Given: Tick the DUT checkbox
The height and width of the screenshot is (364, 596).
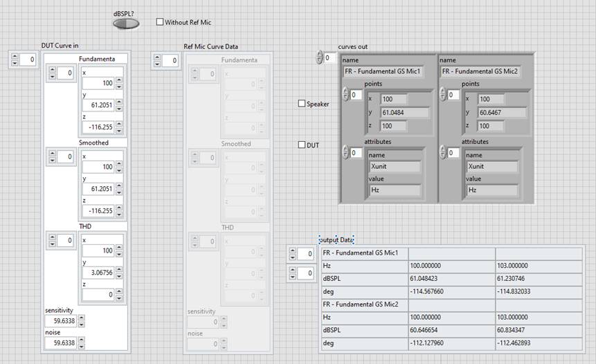Looking at the screenshot, I should (x=302, y=145).
